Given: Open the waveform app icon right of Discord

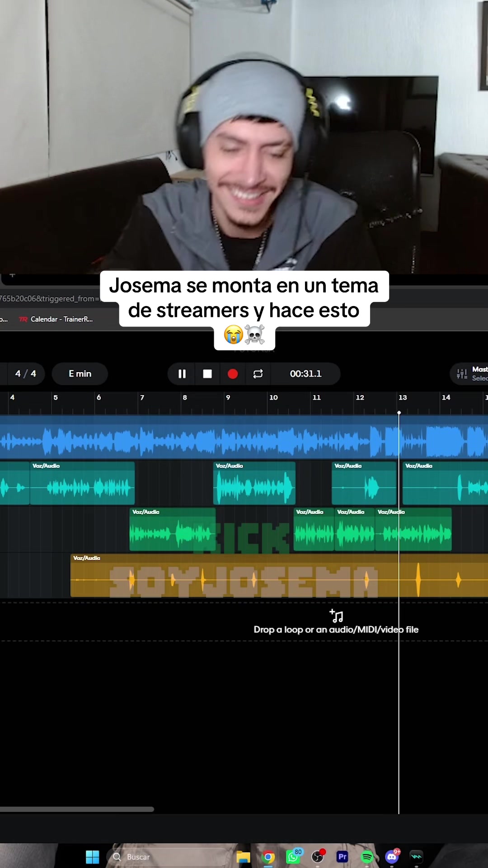Looking at the screenshot, I should [416, 857].
